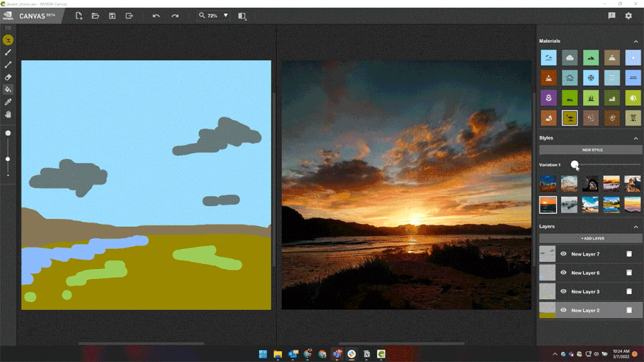This screenshot has height=362, width=644.
Task: Select the Eraser tool
Action: [x=8, y=78]
